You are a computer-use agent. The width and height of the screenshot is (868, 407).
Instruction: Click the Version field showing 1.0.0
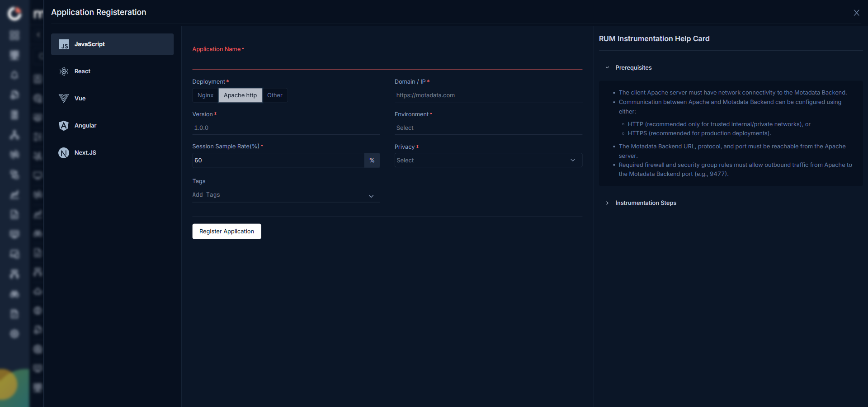[x=286, y=128]
